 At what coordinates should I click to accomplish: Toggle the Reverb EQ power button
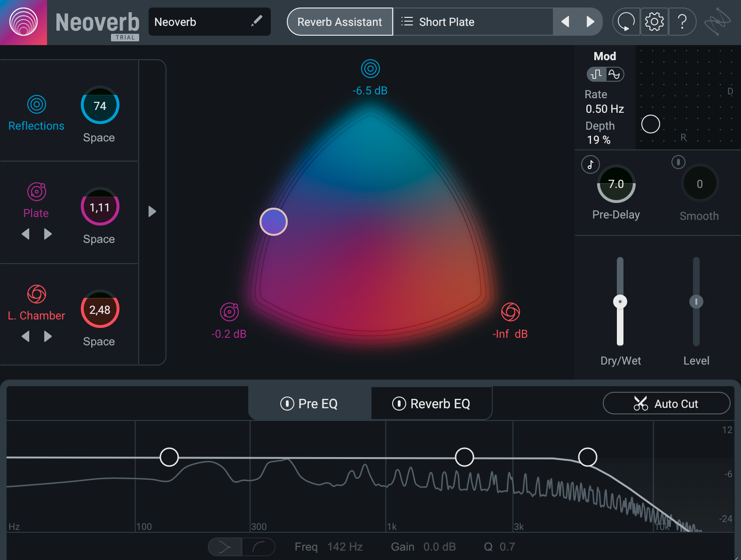tap(399, 404)
